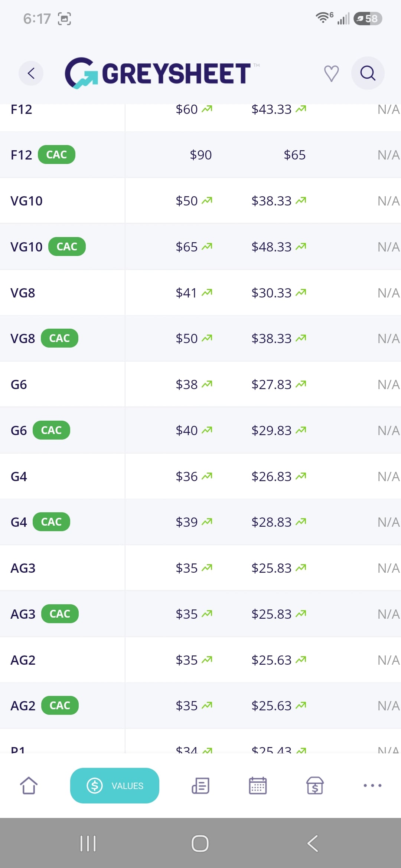
Task: Tap the back arrow in header
Action: 31,73
